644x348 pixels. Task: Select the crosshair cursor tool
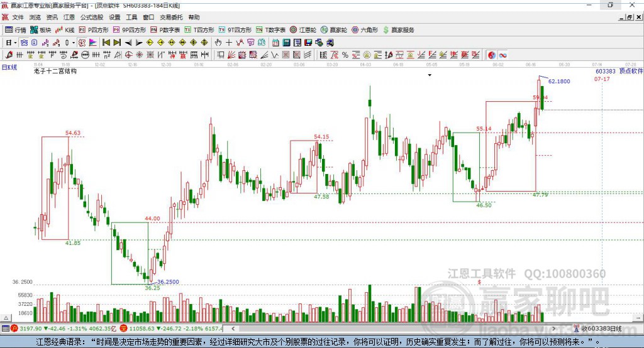pyautogui.click(x=229, y=43)
